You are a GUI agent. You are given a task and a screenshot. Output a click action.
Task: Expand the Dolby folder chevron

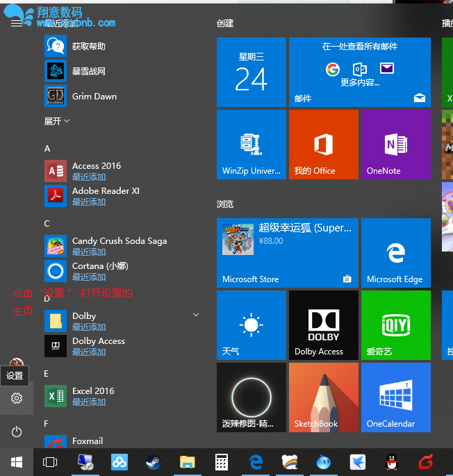click(196, 315)
